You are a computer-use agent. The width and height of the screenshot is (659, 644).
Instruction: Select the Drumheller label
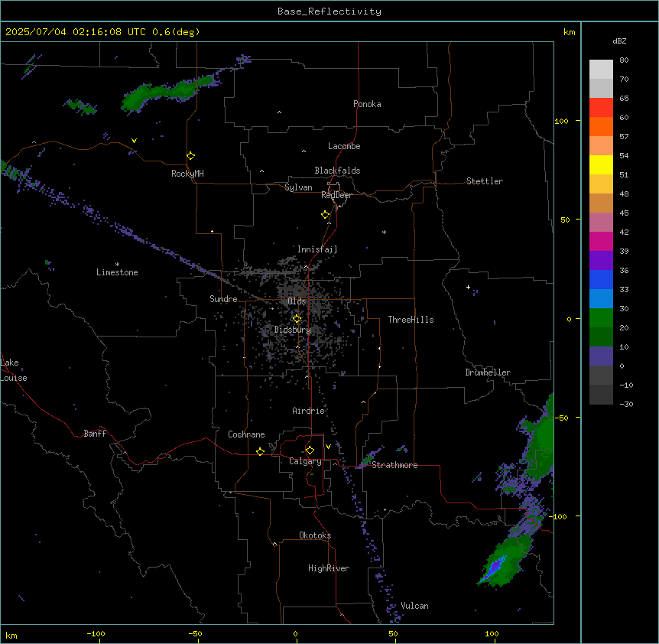click(488, 372)
